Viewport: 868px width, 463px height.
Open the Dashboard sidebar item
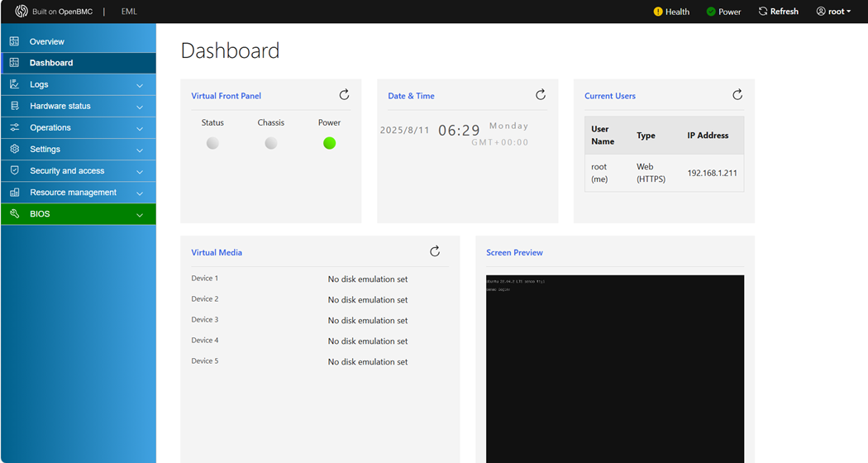[x=51, y=63]
